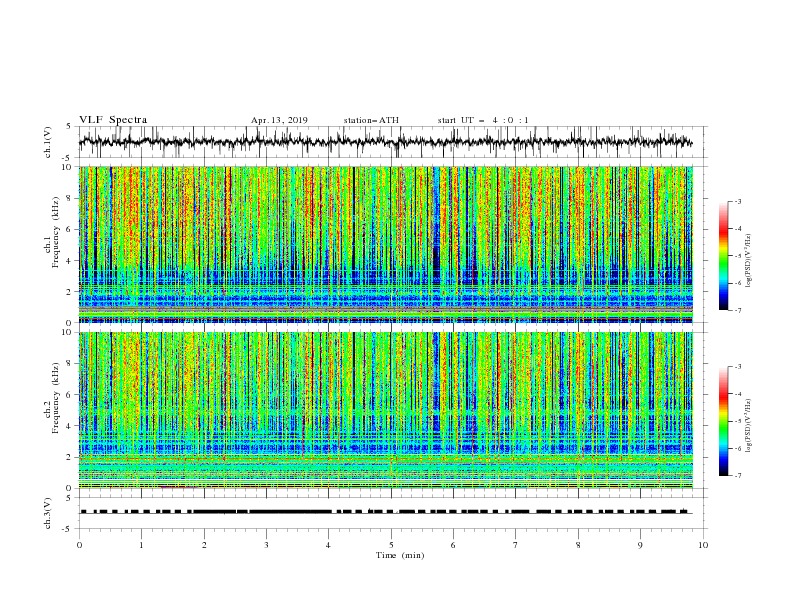Viewport: 792px width, 612px height.
Task: Click the "VLF Spectra" plot title
Action: tap(113, 120)
